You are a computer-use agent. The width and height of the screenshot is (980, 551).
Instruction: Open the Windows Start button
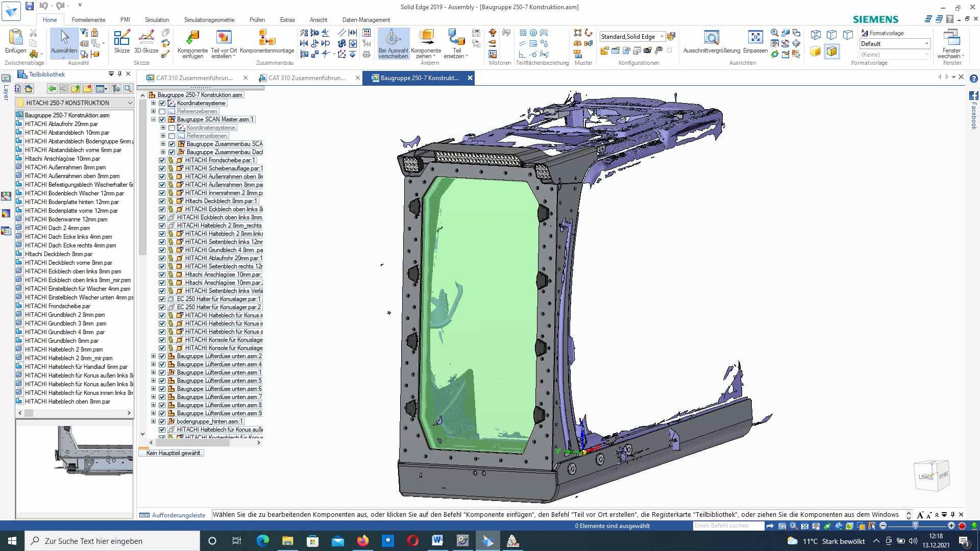pos(12,541)
